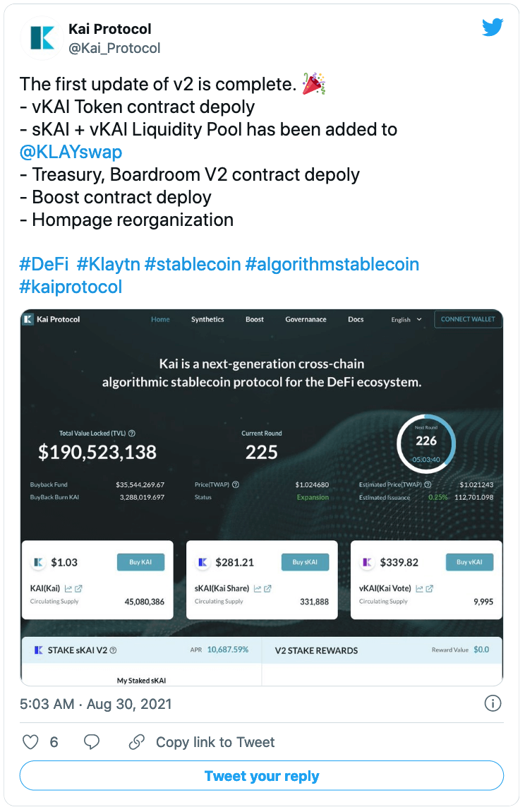This screenshot has width=525, height=812.
Task: Like the tweet with the heart icon
Action: 30,742
